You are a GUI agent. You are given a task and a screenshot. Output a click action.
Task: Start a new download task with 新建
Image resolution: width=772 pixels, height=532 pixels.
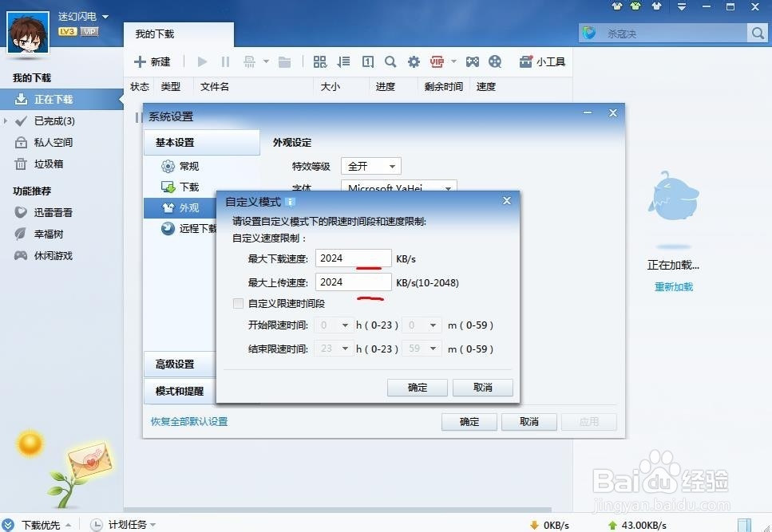coord(152,61)
